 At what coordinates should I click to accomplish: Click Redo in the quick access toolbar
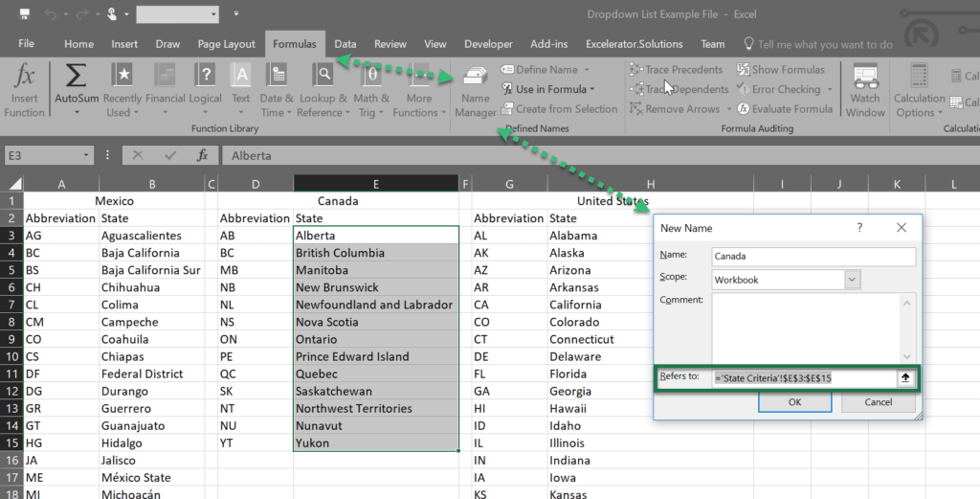(x=82, y=13)
